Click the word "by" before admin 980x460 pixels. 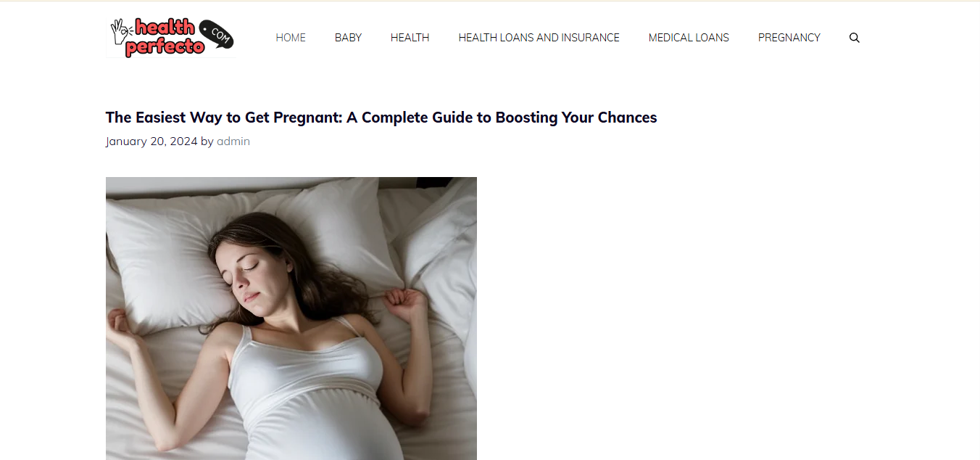pos(207,141)
